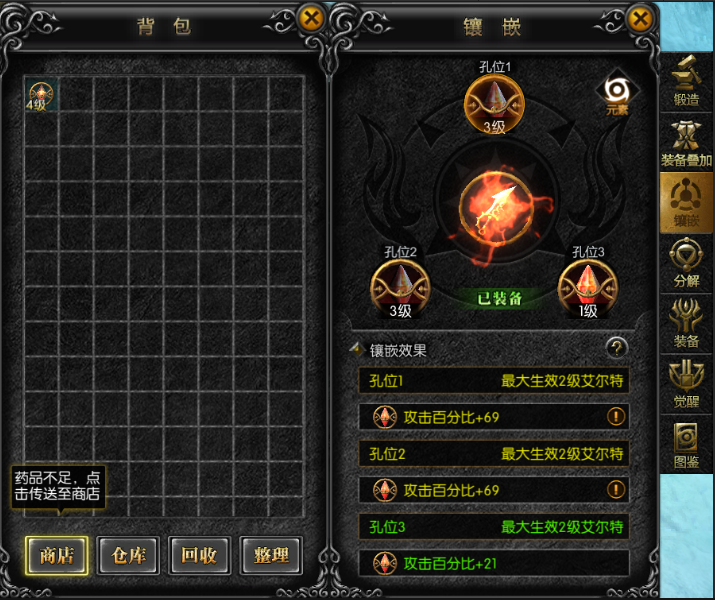Select the 孔位1 level 3 gem slot

(x=494, y=104)
